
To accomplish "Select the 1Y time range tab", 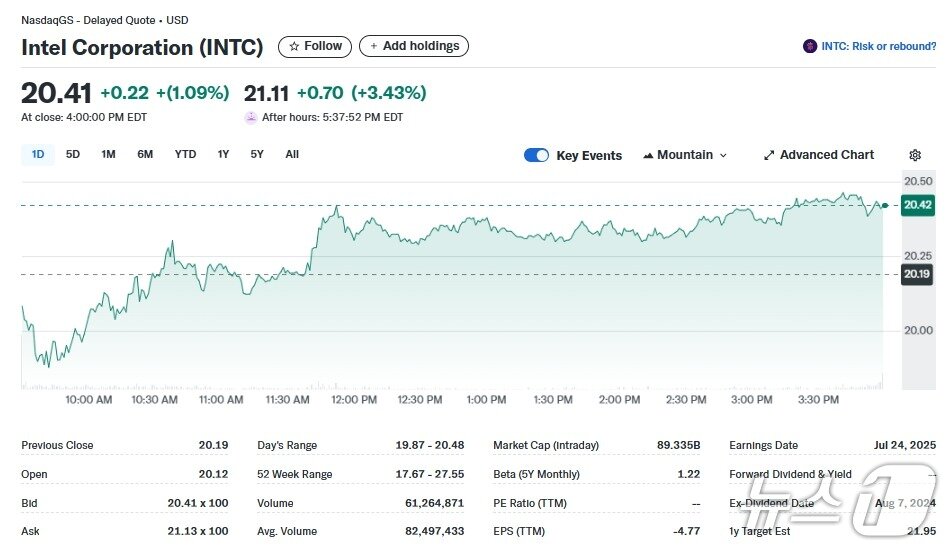I will click(223, 154).
